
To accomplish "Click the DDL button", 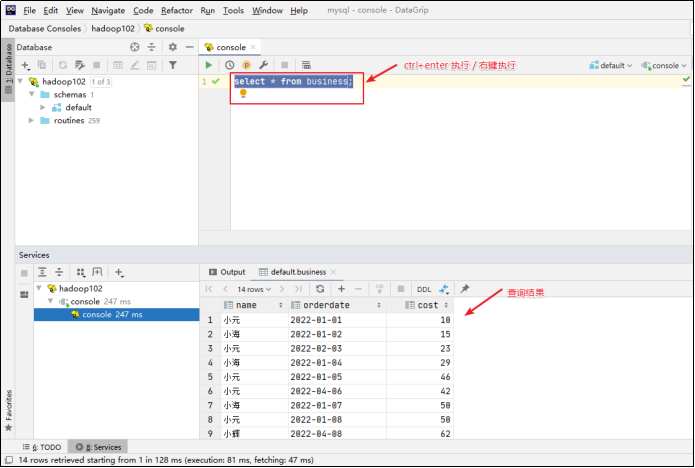I will [x=424, y=289].
